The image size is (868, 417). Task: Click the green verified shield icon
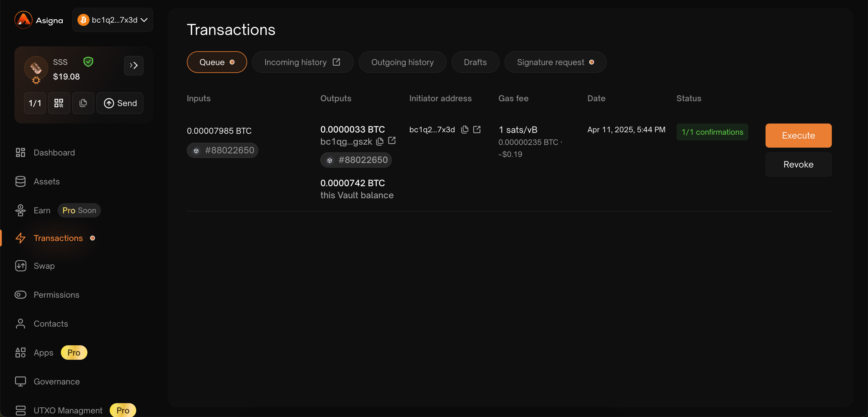(x=88, y=62)
